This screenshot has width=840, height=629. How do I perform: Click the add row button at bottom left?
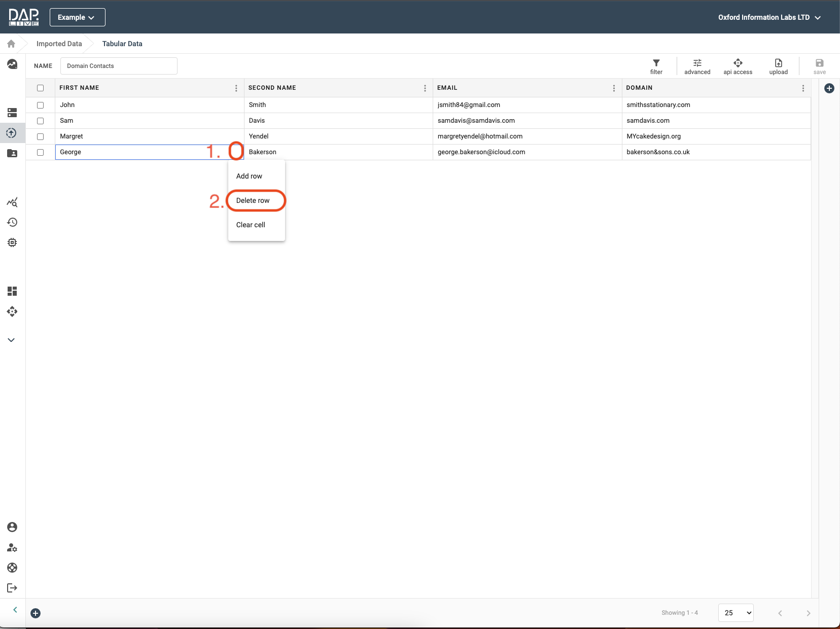coord(36,613)
